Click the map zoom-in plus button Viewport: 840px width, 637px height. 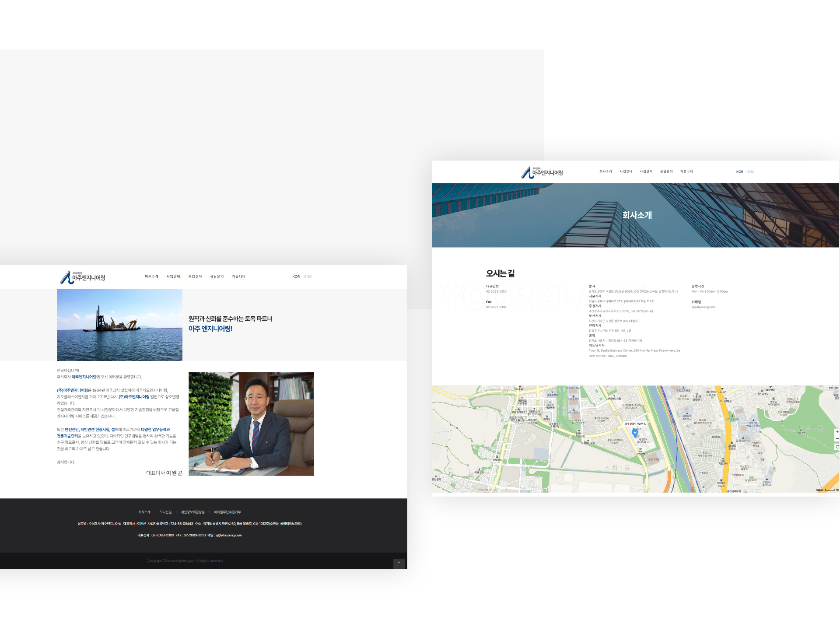coord(837,432)
